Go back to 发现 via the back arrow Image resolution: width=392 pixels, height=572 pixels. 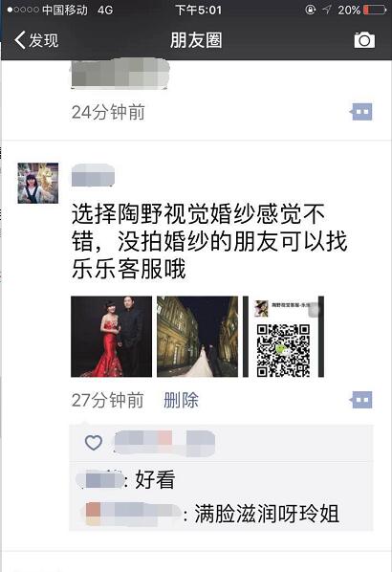point(20,40)
